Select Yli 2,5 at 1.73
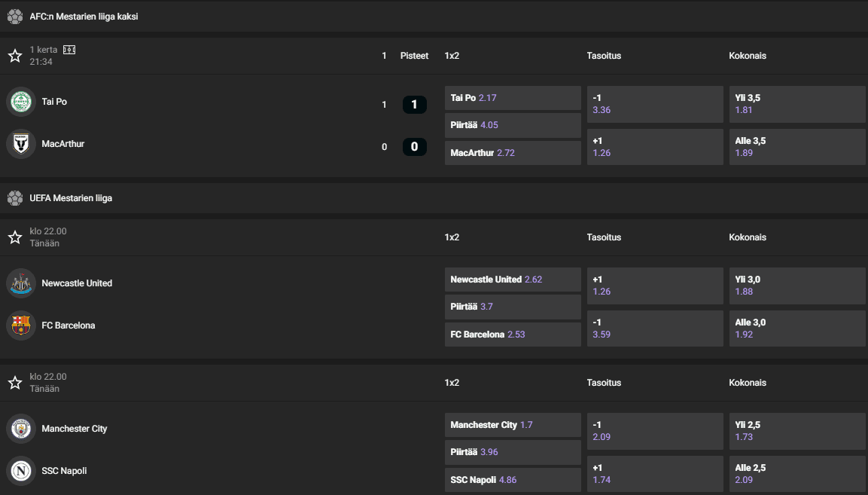This screenshot has height=495, width=868. click(x=797, y=431)
